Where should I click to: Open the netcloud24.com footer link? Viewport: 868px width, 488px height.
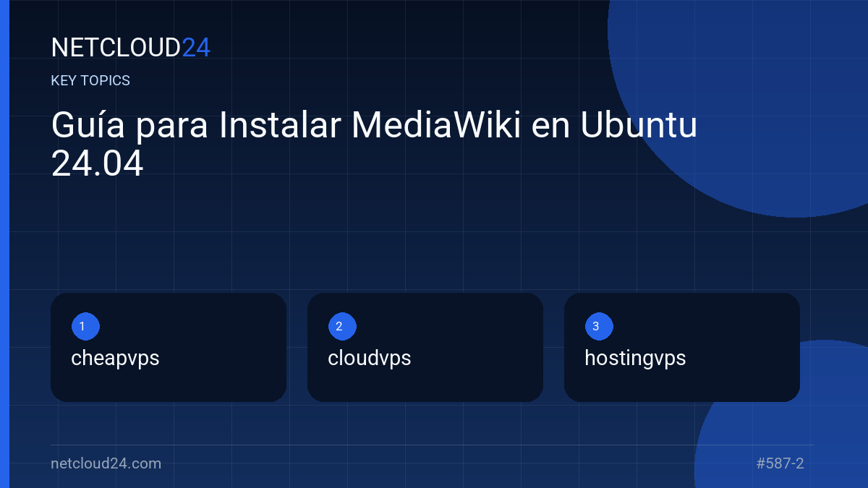point(106,463)
